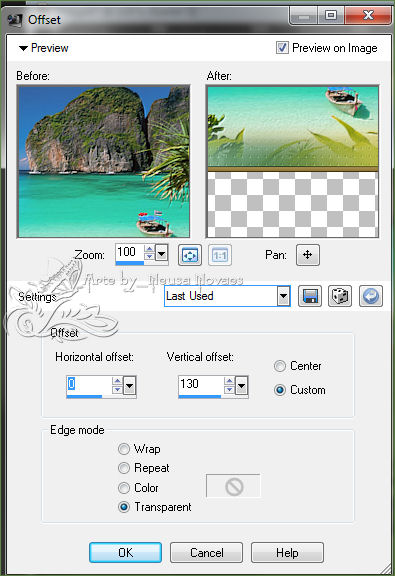Click the Cancel button
This screenshot has height=576, width=395.
[x=207, y=552]
